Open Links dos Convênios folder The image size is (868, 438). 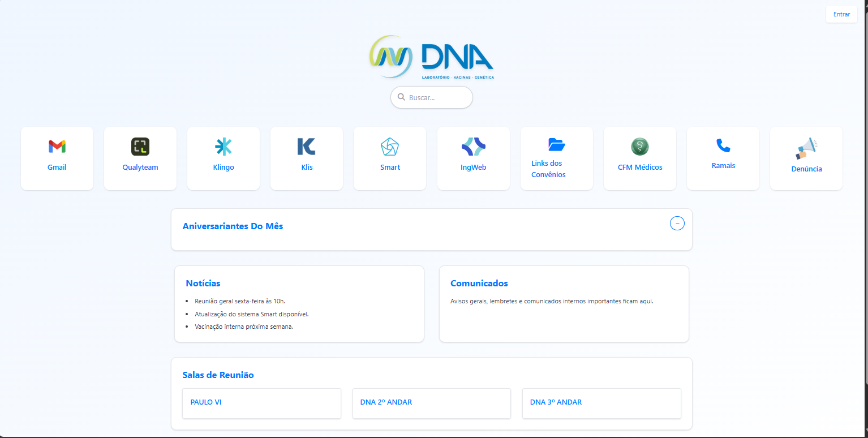coord(556,158)
